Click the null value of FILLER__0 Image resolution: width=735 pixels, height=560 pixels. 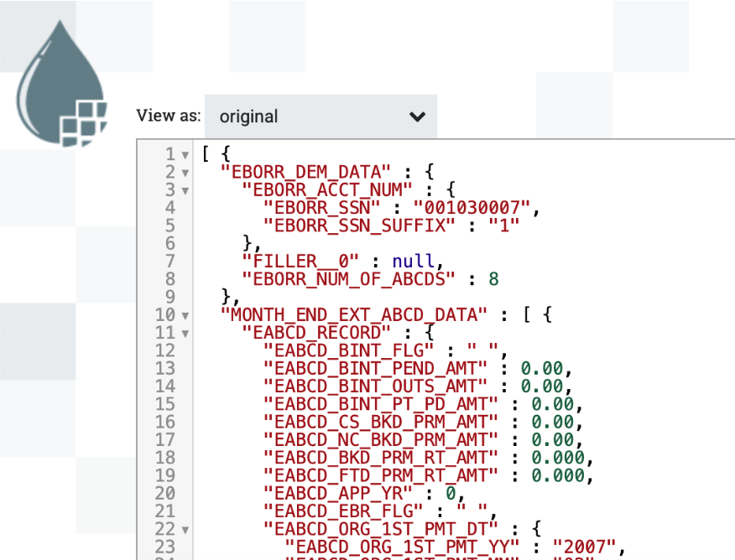(x=414, y=262)
